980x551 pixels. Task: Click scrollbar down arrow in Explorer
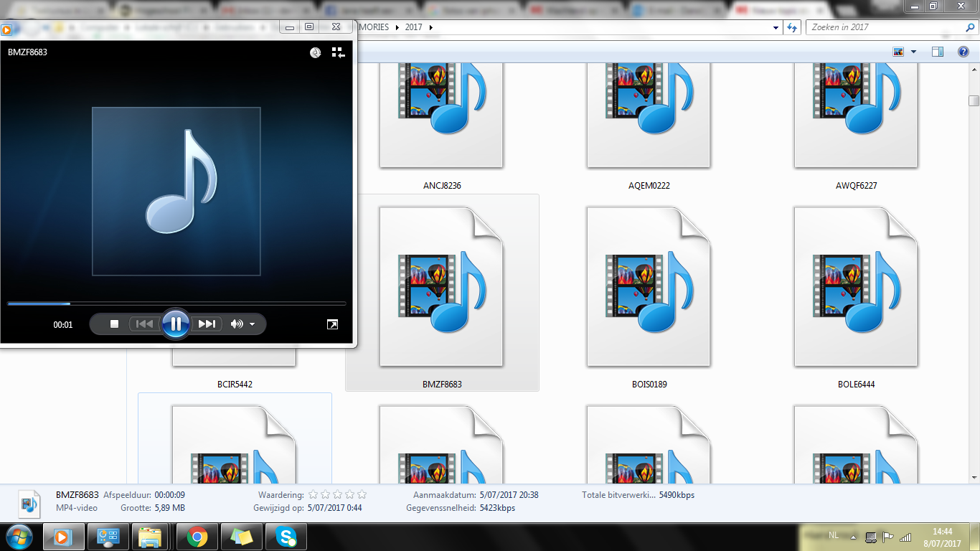coord(974,476)
